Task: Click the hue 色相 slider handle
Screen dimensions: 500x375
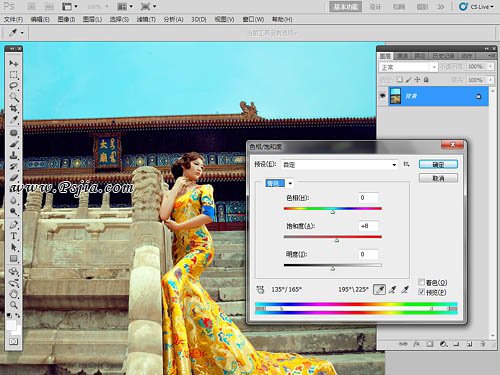Action: [x=333, y=212]
